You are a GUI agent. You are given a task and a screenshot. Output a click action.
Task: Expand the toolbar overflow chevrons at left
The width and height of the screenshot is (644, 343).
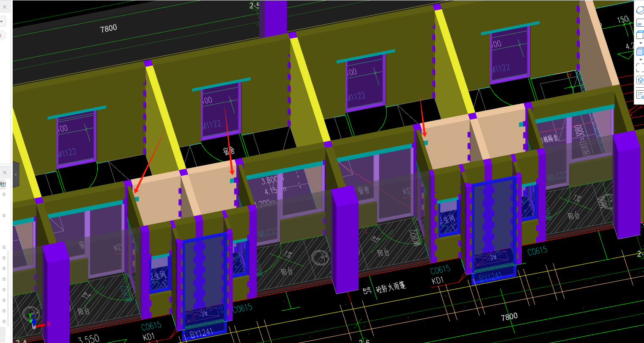(x=3, y=21)
